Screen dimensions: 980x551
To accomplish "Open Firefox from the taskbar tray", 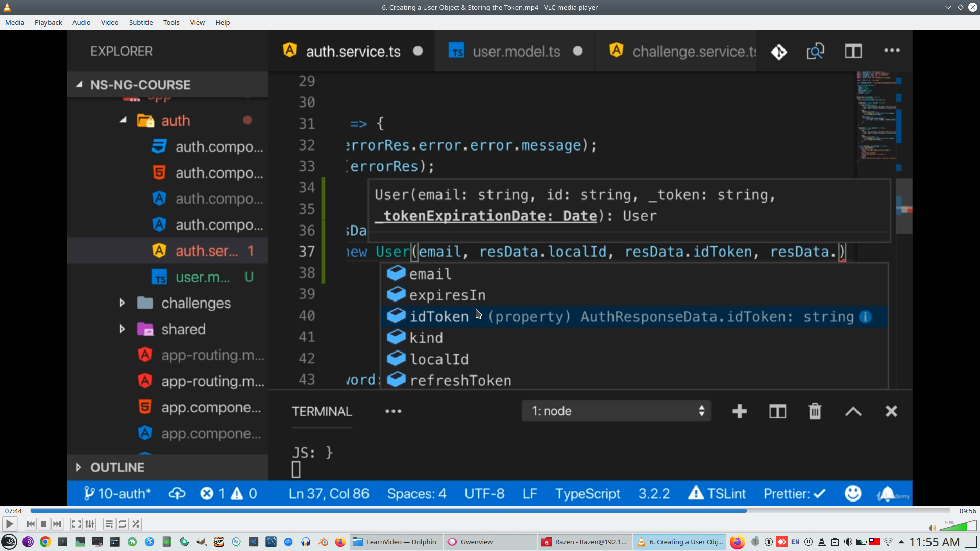I will click(737, 542).
